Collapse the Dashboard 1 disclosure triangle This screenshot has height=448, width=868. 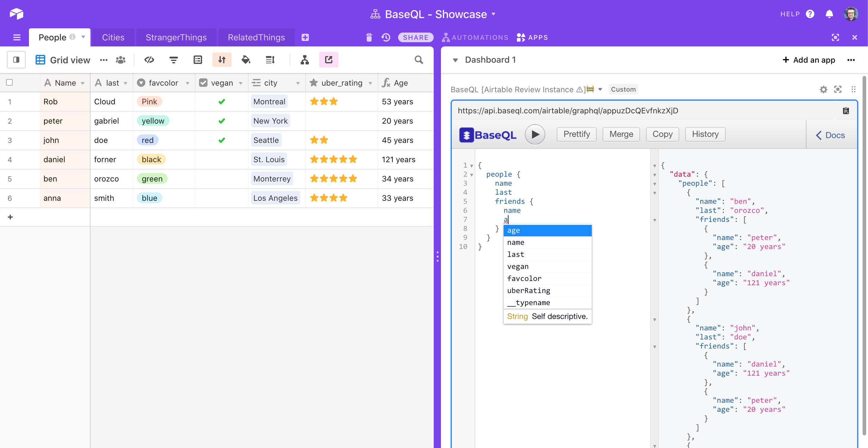(456, 60)
